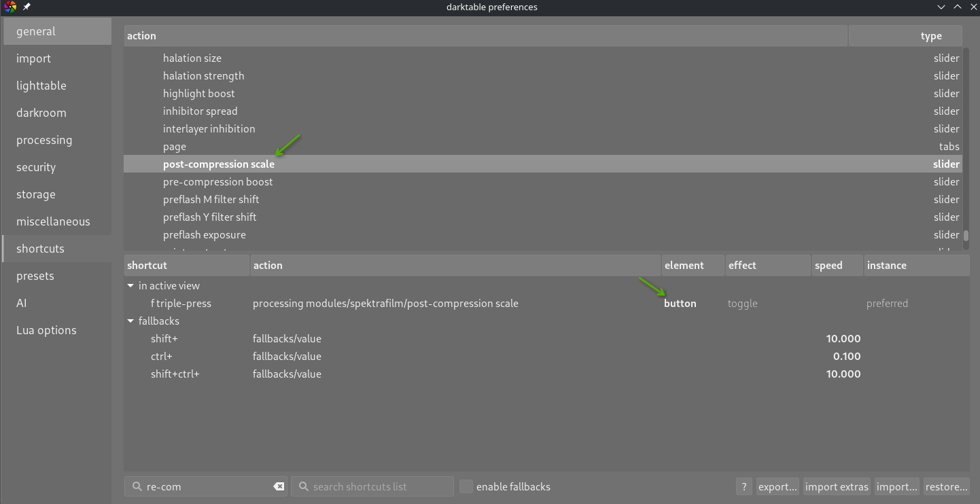Open the element dropdown showing button
980x504 pixels.
tap(680, 304)
